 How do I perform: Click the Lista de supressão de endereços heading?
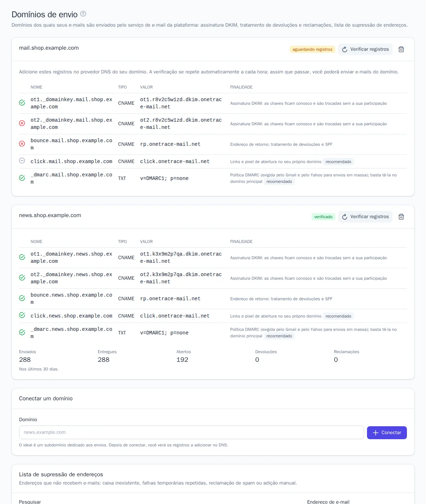coord(61,474)
